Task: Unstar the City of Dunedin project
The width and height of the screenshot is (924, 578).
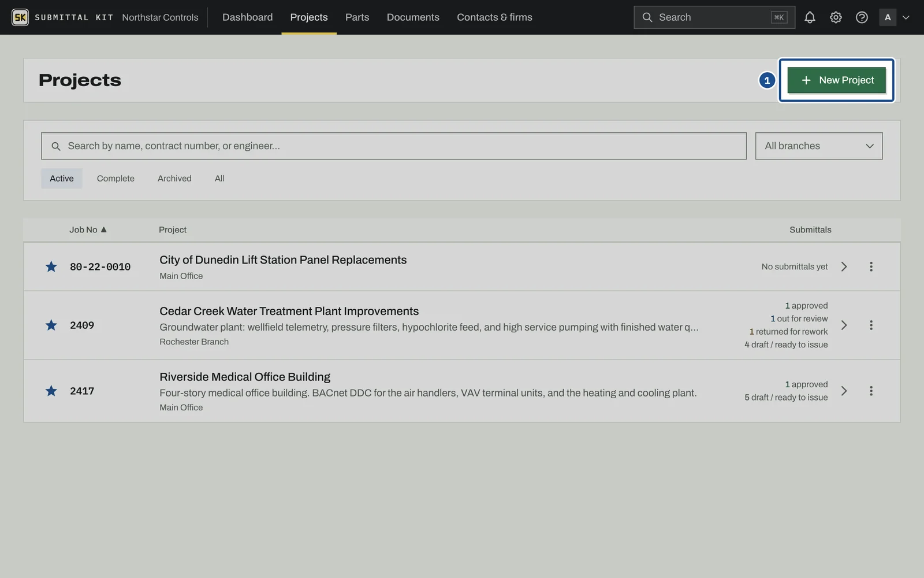Action: point(51,266)
